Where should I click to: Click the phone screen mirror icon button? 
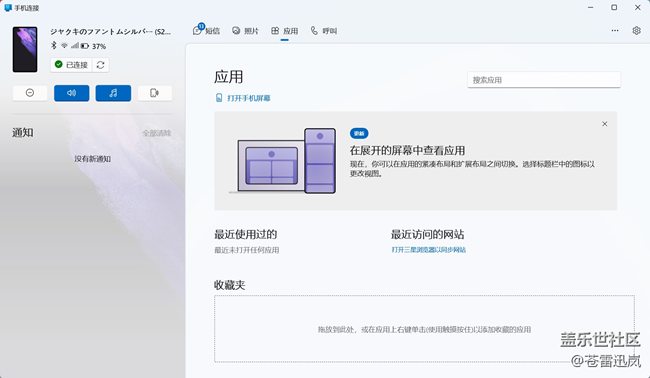[155, 93]
